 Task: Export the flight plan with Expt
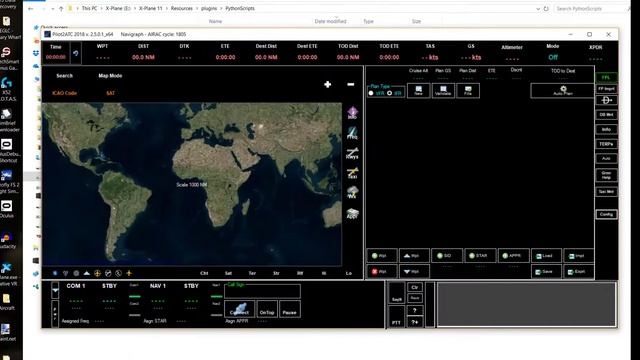coord(579,271)
